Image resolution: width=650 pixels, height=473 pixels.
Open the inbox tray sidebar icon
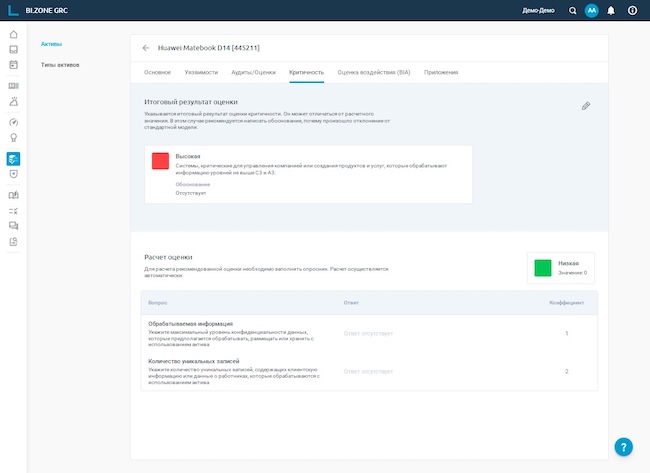pos(13,50)
